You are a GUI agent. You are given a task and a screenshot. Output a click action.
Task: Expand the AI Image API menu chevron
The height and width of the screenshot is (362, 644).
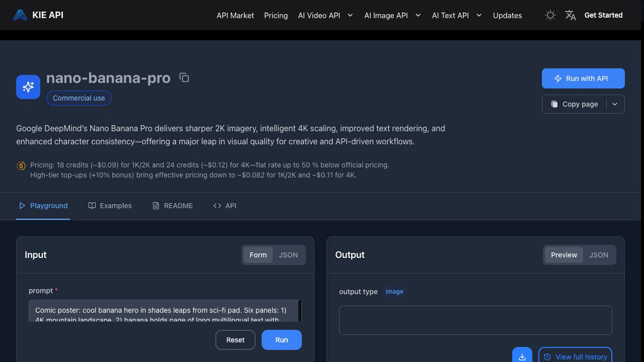(x=418, y=15)
